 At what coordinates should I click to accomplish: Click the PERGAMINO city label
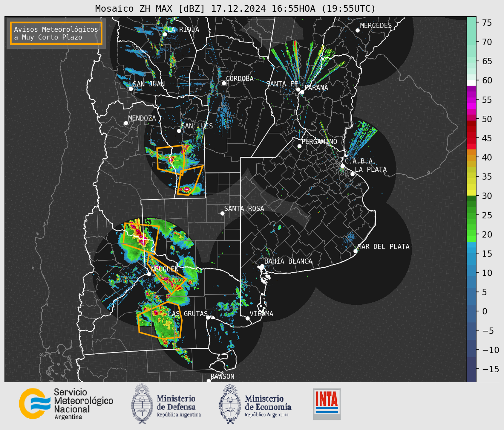click(319, 141)
